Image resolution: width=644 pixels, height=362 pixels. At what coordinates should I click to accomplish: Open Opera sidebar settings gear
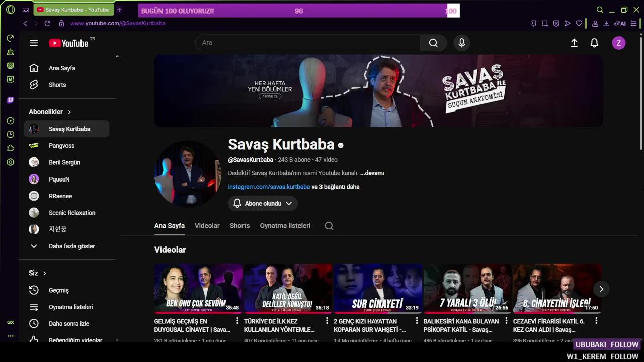(10, 162)
